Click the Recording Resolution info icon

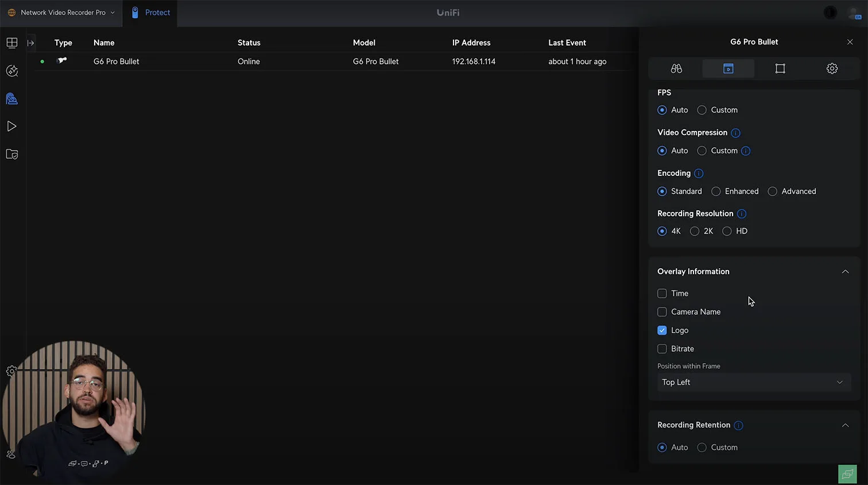click(742, 214)
